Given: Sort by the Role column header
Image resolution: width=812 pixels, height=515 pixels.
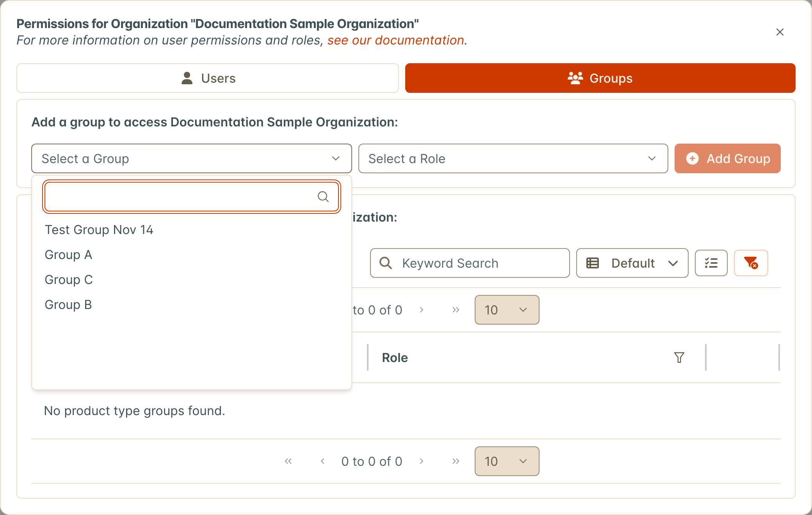Looking at the screenshot, I should [x=395, y=357].
